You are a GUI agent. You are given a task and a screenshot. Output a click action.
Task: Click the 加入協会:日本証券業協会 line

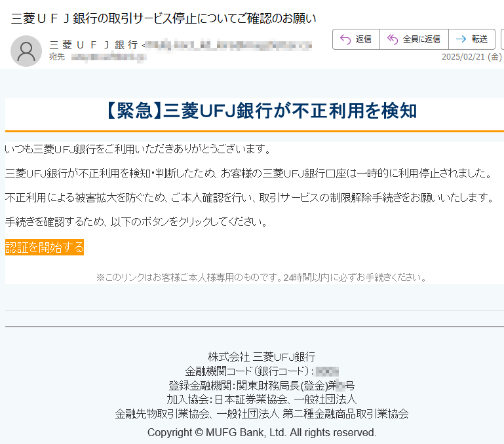pos(262,399)
